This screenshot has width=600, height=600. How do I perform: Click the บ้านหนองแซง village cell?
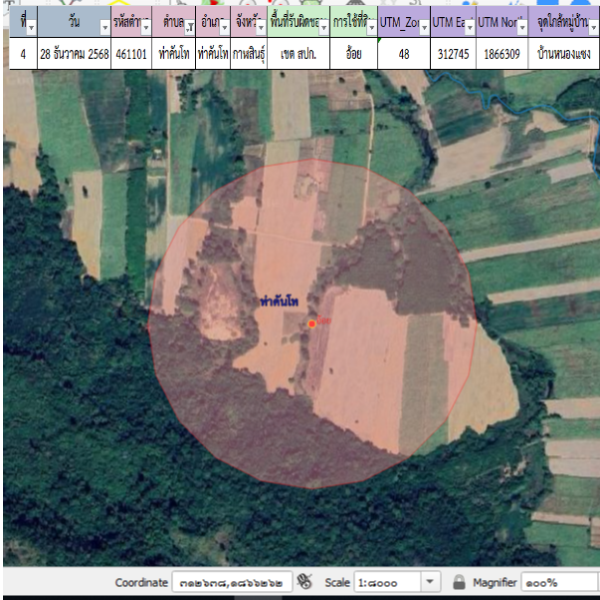point(565,54)
